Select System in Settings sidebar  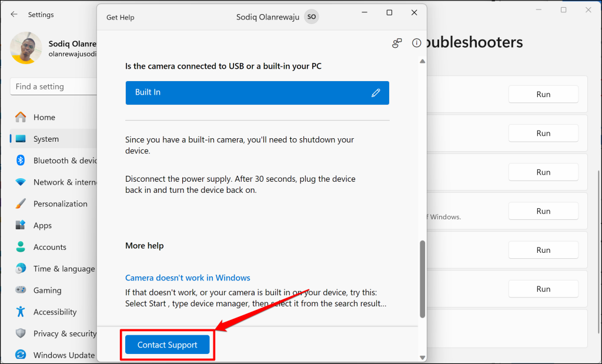[x=53, y=139]
